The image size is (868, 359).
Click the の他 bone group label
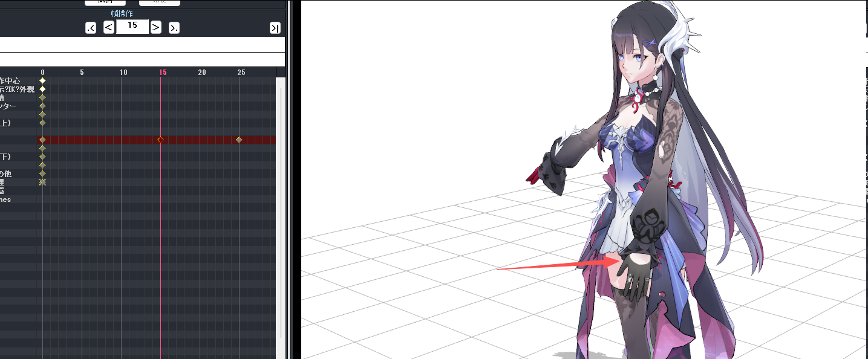[5, 173]
